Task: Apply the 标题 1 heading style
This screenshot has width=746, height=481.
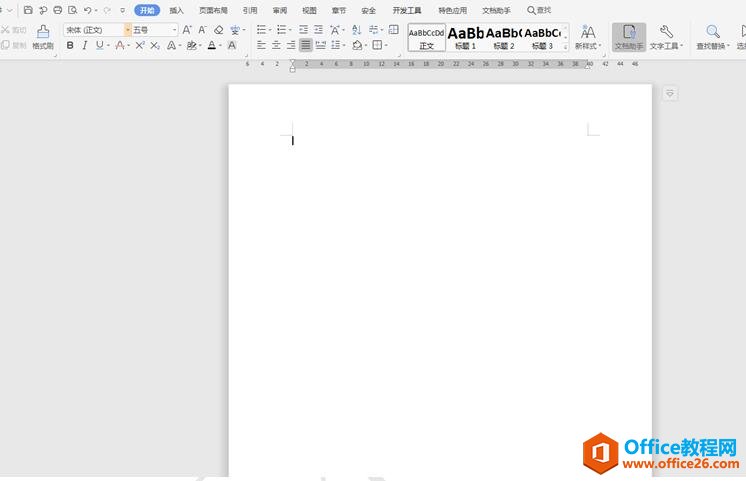Action: point(465,37)
